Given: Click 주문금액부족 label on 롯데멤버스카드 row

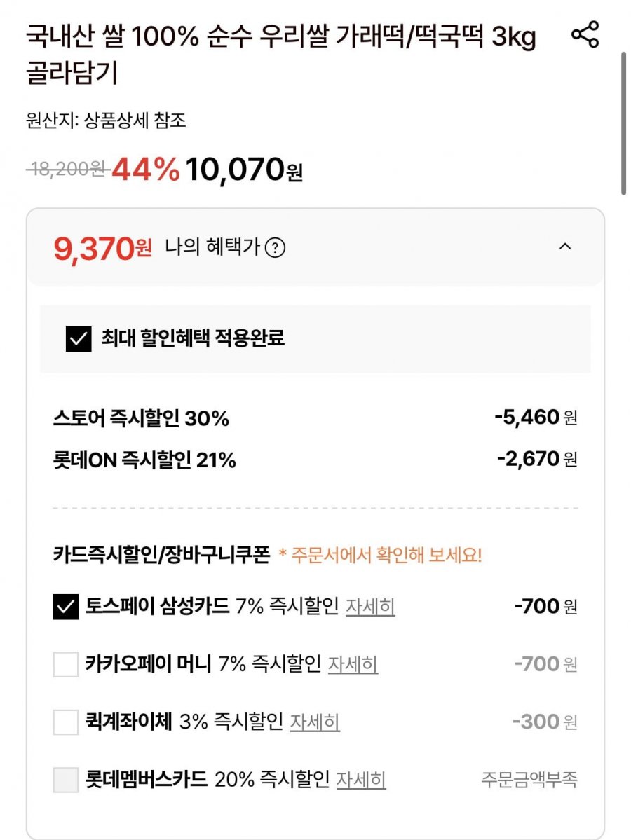Looking at the screenshot, I should [529, 780].
